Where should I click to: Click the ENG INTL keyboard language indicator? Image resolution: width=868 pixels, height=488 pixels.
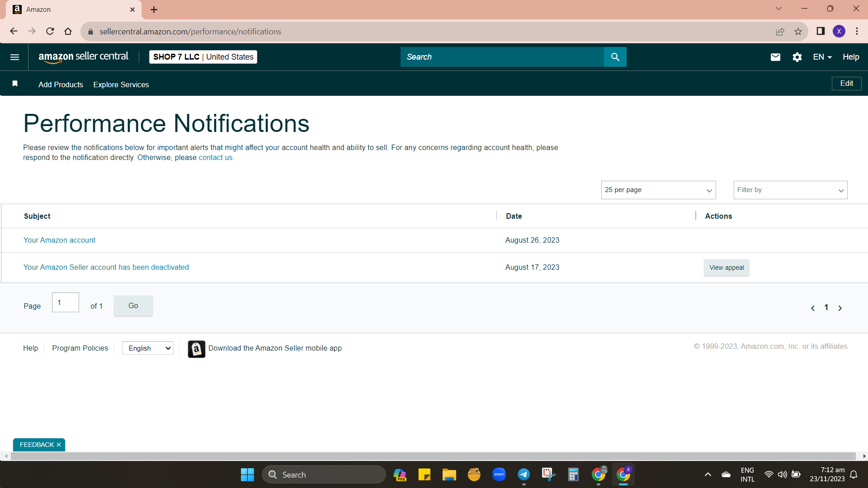[747, 475]
